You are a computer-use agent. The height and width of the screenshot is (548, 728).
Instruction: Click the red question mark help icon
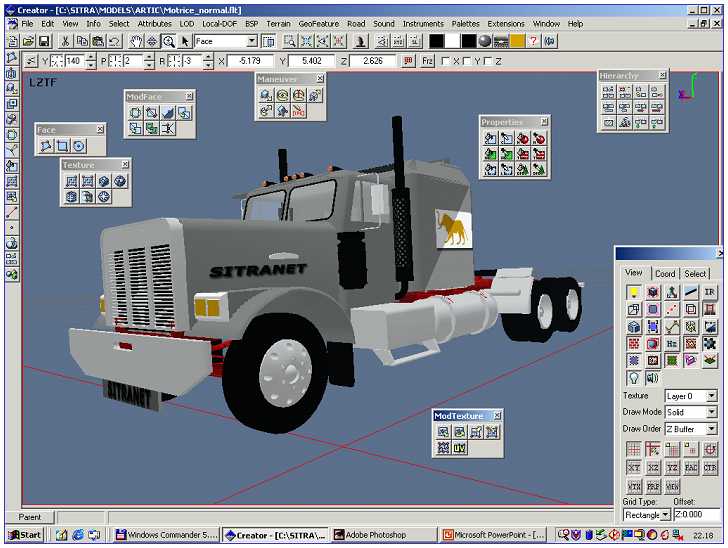(533, 41)
